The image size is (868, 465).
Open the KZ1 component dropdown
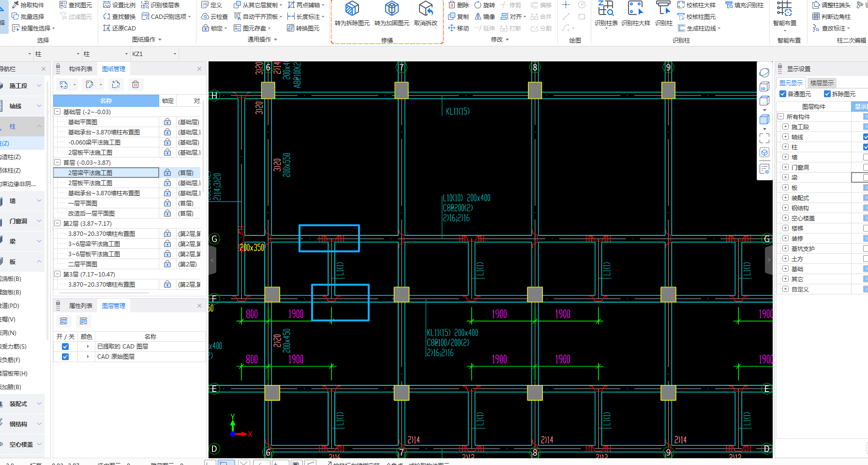tap(175, 54)
